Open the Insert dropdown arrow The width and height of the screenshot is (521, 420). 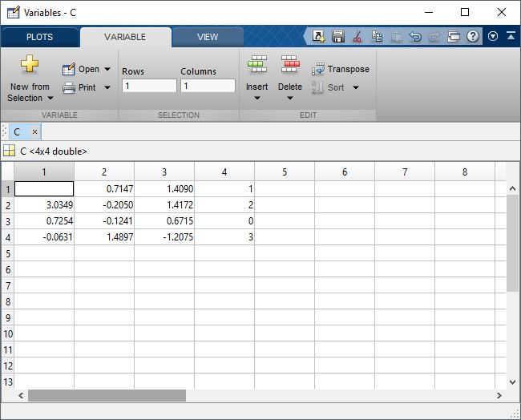pos(257,99)
